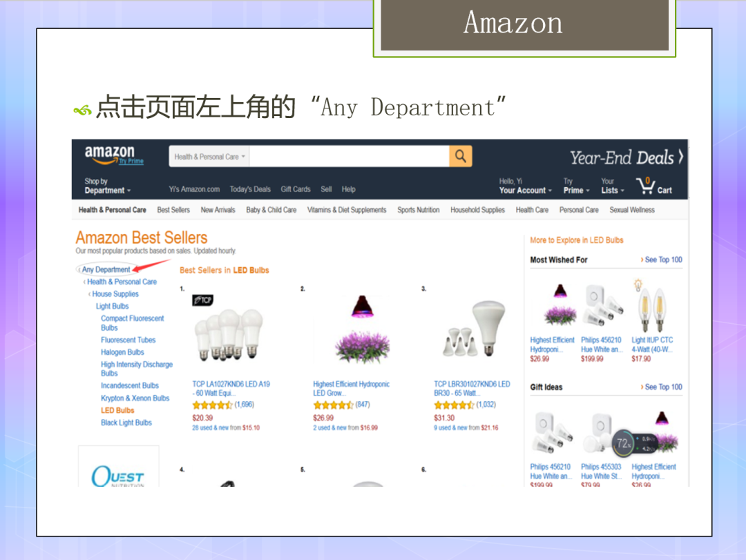This screenshot has width=746, height=560.
Task: Open the Your Account dropdown
Action: tap(525, 186)
